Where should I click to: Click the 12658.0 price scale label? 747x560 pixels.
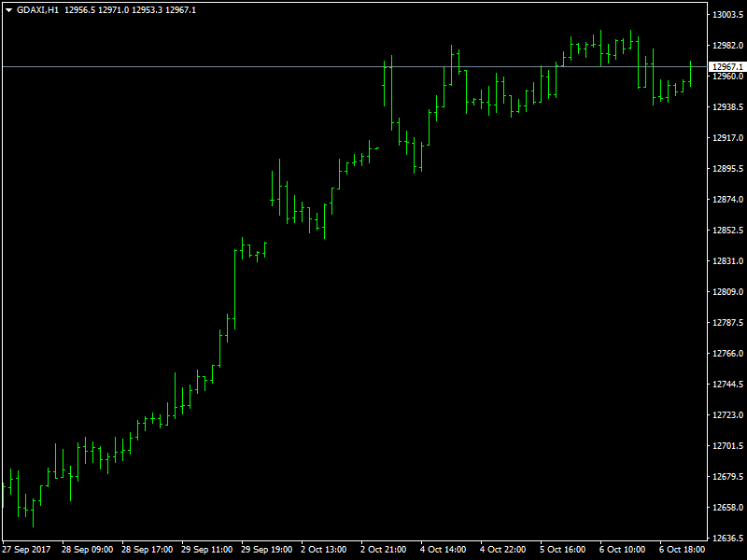[727, 507]
